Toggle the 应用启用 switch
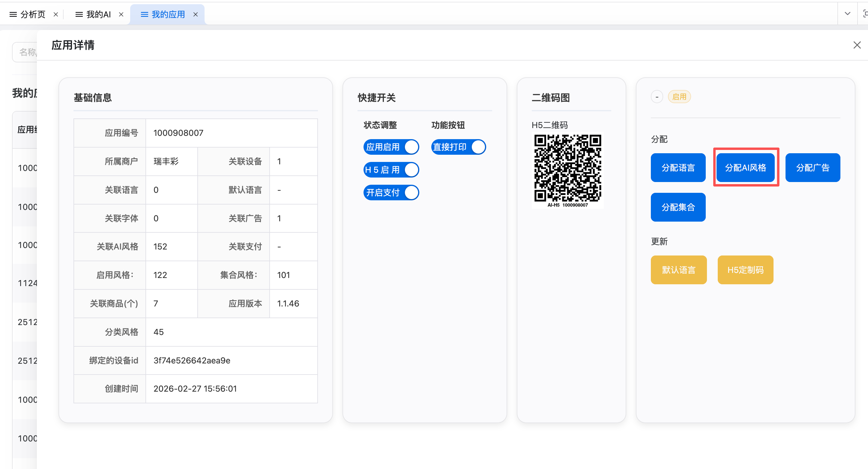The width and height of the screenshot is (868, 469). click(391, 147)
